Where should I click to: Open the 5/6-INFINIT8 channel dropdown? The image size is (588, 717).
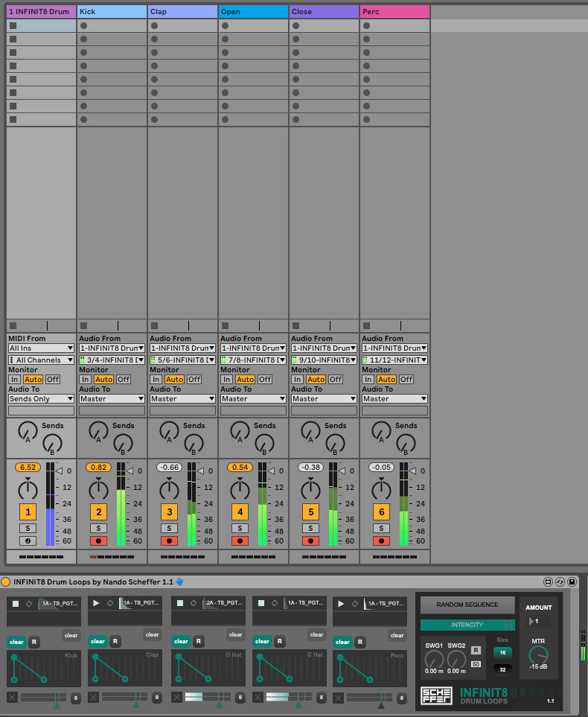pyautogui.click(x=183, y=360)
